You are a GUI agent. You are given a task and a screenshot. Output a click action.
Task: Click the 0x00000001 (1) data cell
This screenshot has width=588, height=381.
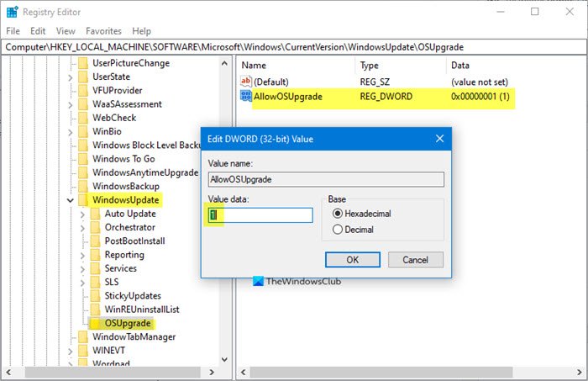480,97
